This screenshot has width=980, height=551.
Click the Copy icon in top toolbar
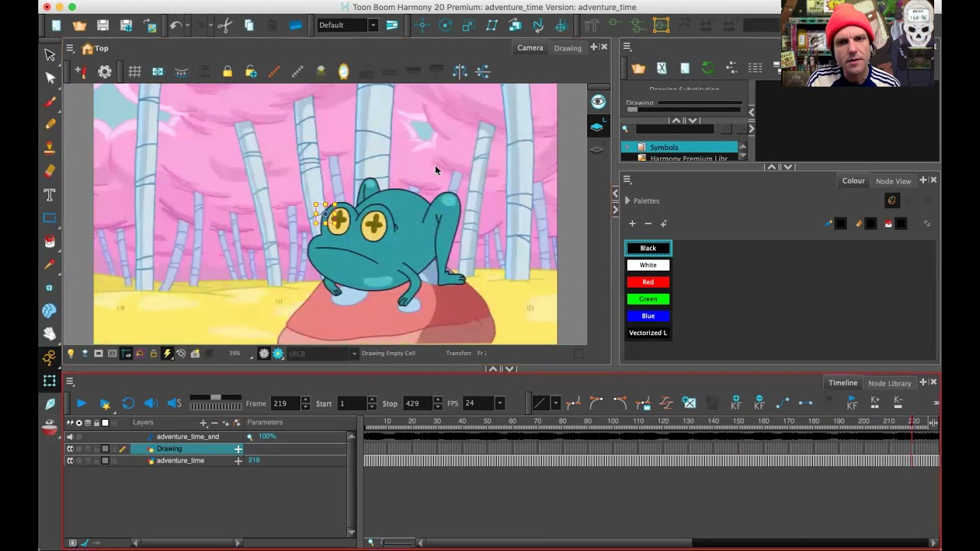(x=249, y=25)
